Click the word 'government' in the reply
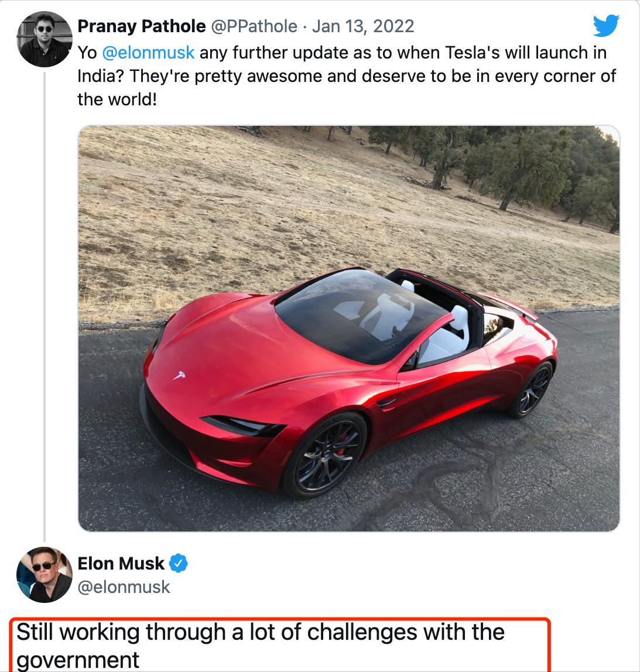Viewport: 640px width, 672px height. (x=78, y=659)
